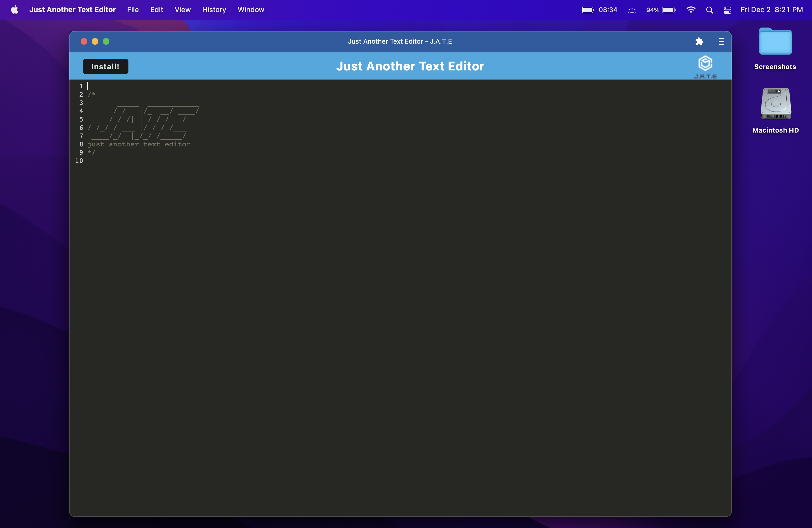Viewport: 812px width, 528px height.
Task: Open the Apple menu
Action: 14,10
